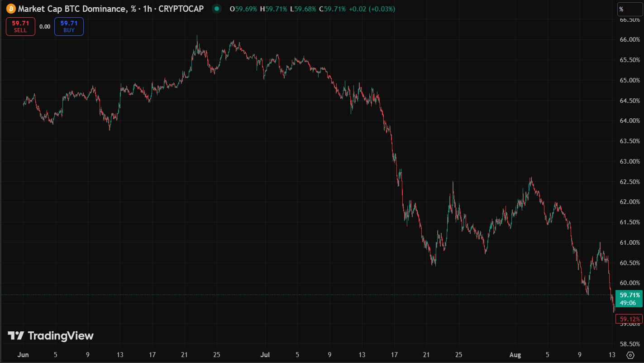Click the 66.00% price axis label
Screen dimensions: 644x363
pos(630,39)
